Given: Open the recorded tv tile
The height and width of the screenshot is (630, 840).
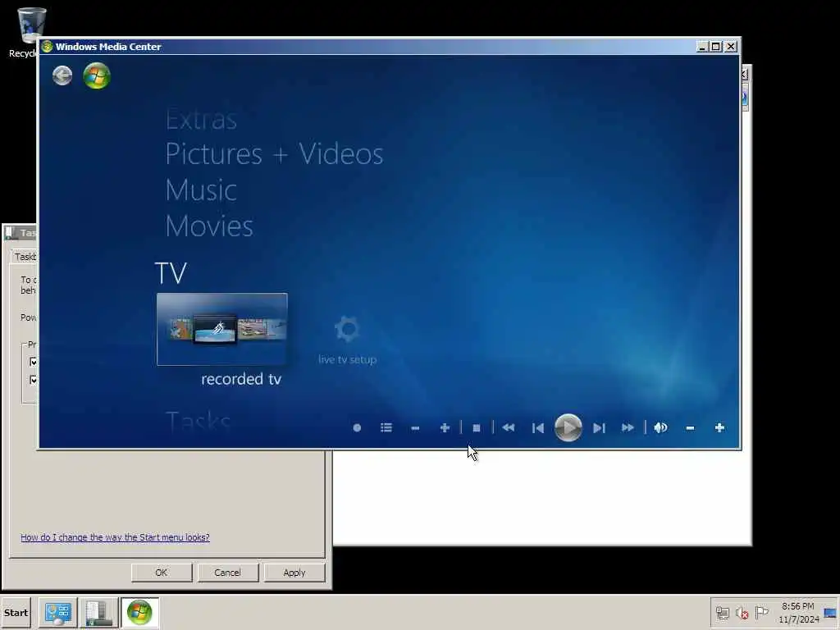Looking at the screenshot, I should (221, 329).
